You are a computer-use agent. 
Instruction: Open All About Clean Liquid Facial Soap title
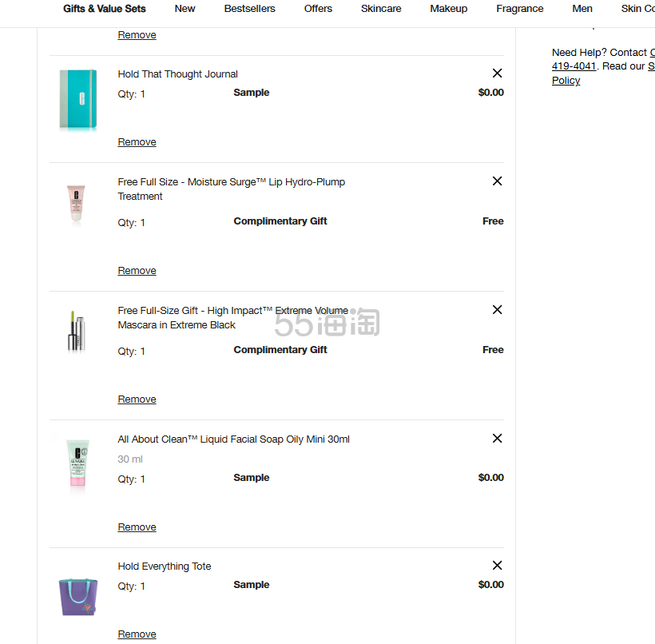click(233, 439)
